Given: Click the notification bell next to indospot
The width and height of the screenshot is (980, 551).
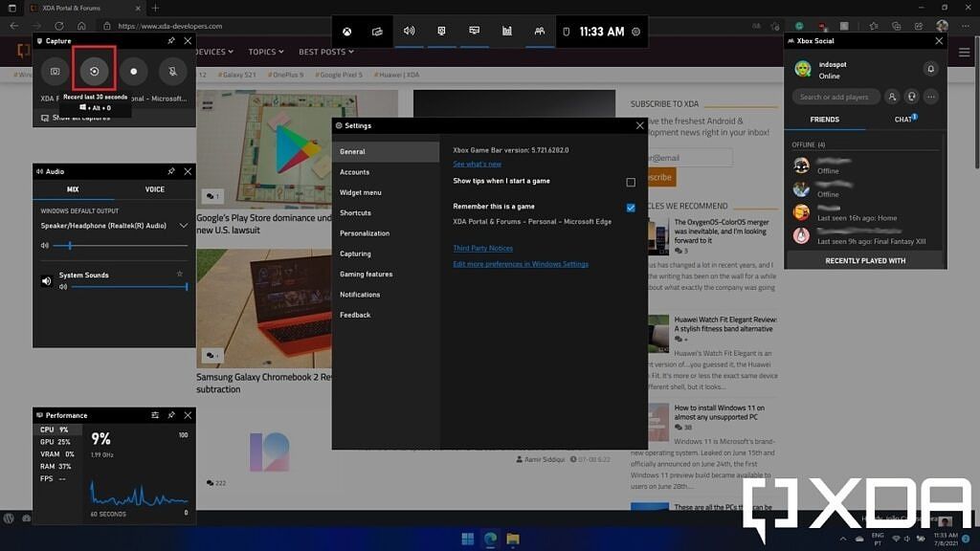Looking at the screenshot, I should (x=930, y=69).
